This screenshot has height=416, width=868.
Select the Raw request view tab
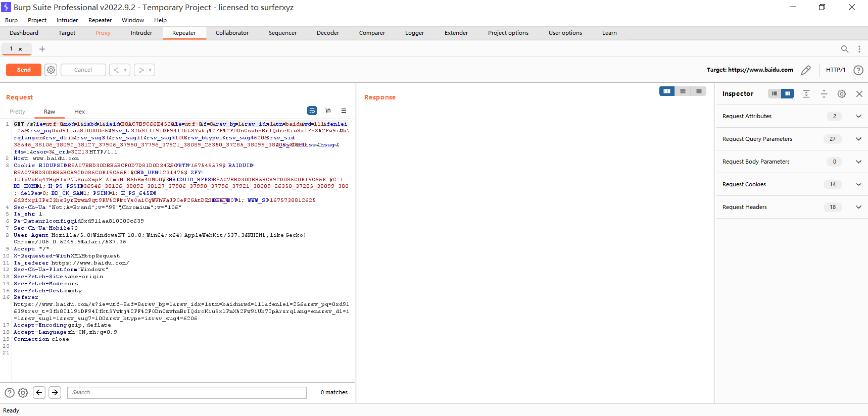click(50, 112)
